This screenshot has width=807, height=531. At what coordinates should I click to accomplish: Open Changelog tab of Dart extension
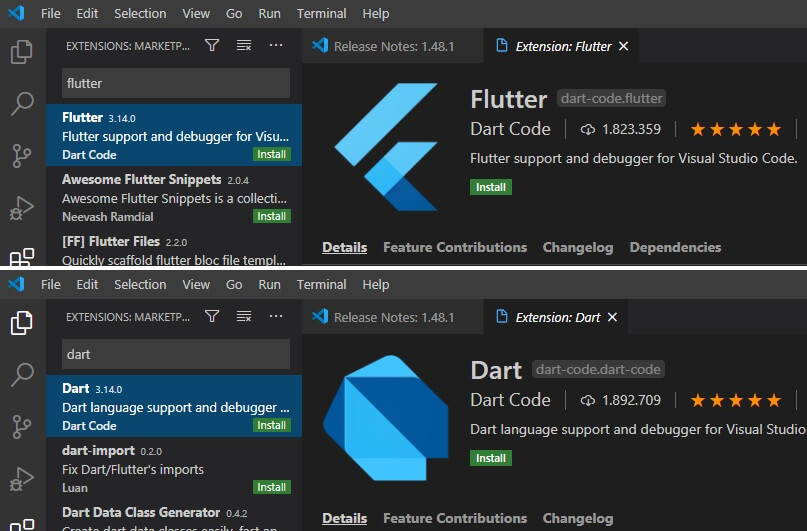(x=577, y=518)
